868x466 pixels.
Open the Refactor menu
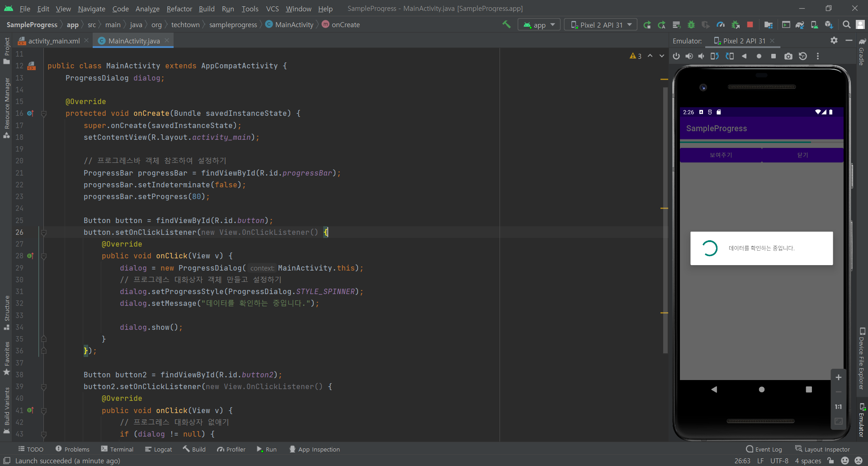point(179,9)
